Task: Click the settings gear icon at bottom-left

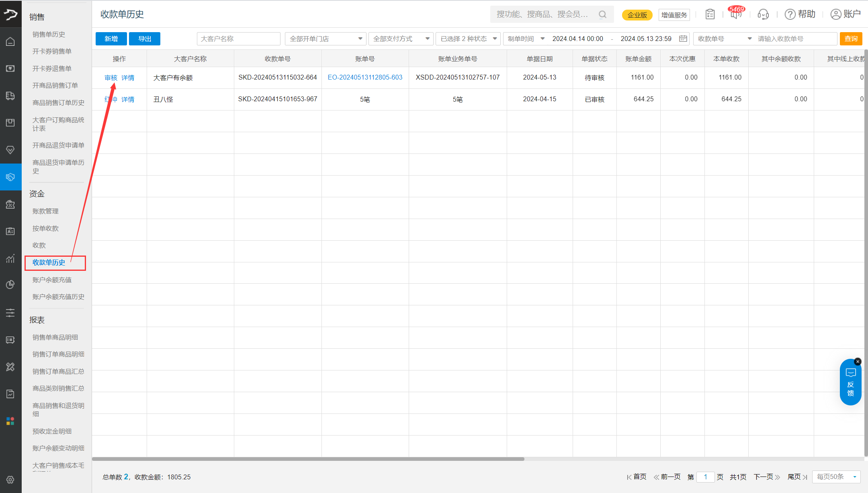Action: (x=10, y=480)
